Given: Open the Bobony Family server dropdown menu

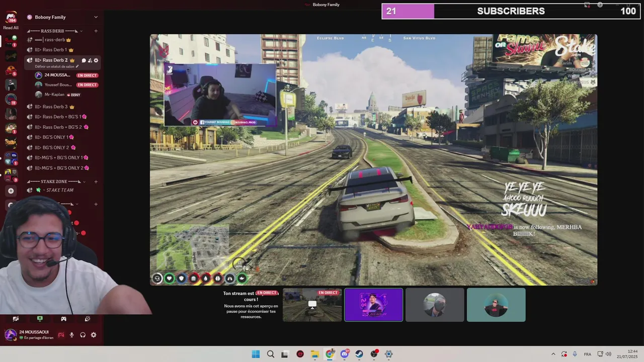Looking at the screenshot, I should point(96,17).
